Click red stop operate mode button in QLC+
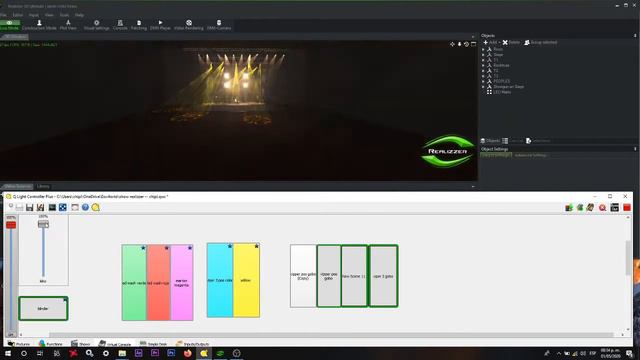This screenshot has height=360, width=640. [627, 208]
